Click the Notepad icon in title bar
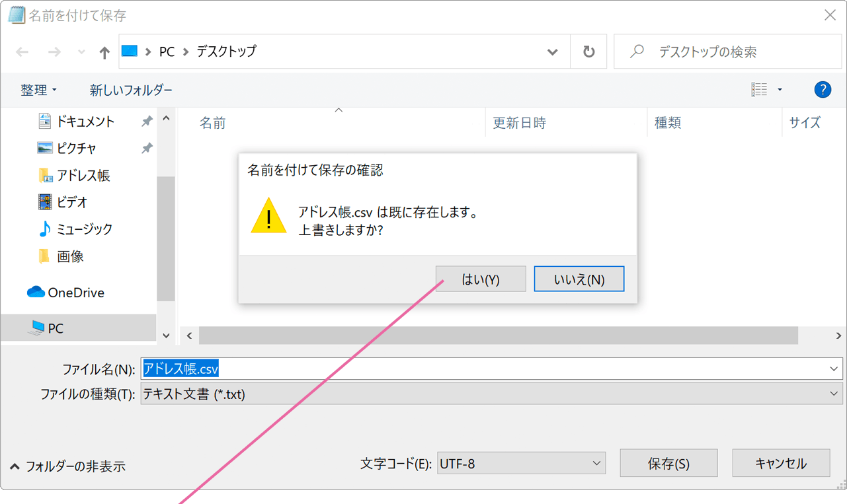 [17, 15]
